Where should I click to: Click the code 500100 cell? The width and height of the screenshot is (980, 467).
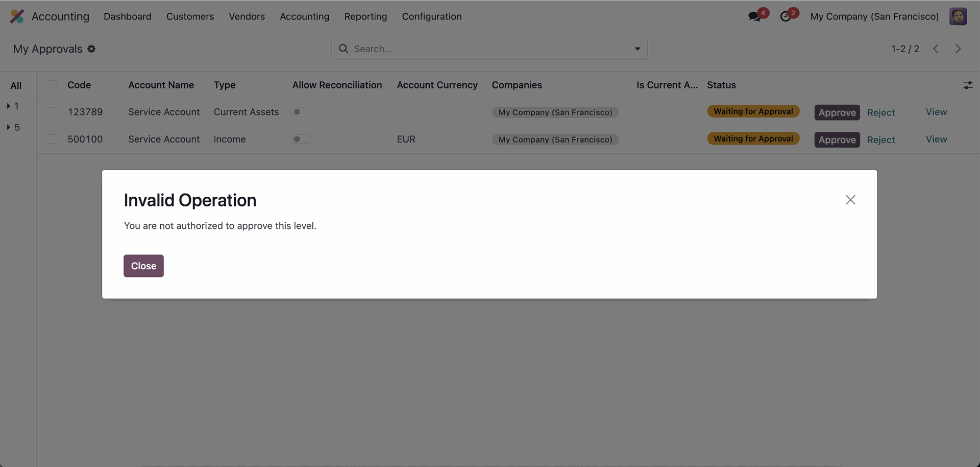tap(85, 139)
